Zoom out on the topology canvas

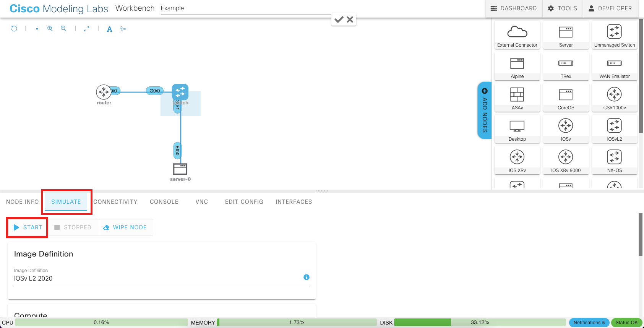(x=63, y=29)
